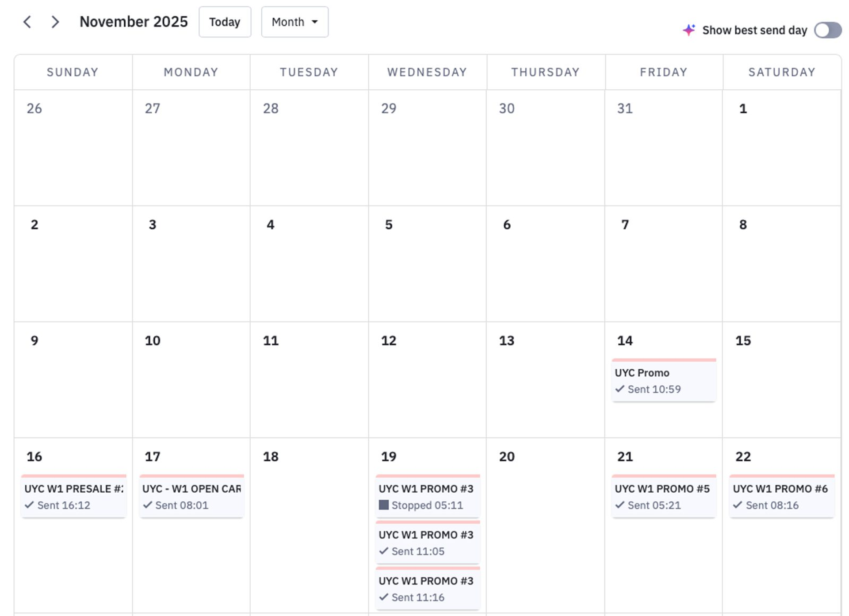This screenshot has width=849, height=616.
Task: Select the November 5 day cell
Action: 427,265
